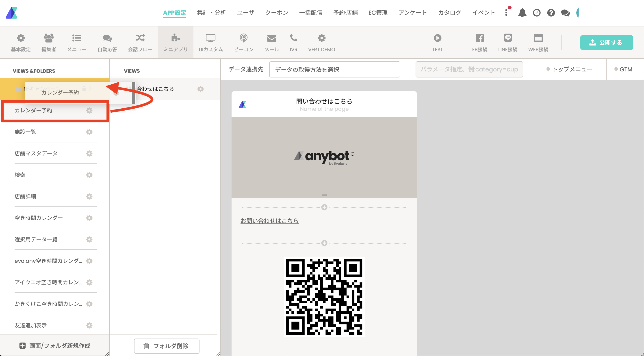This screenshot has height=356, width=644.
Task: Click the 公開する publish button
Action: pyautogui.click(x=607, y=43)
